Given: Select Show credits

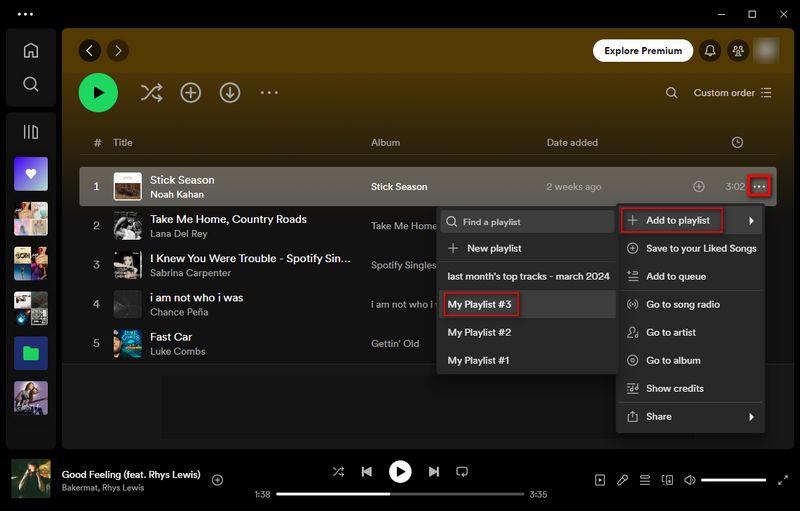Looking at the screenshot, I should (x=690, y=389).
